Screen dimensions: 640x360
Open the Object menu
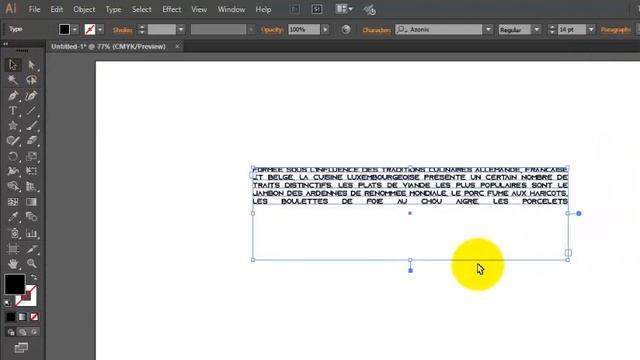pyautogui.click(x=84, y=9)
